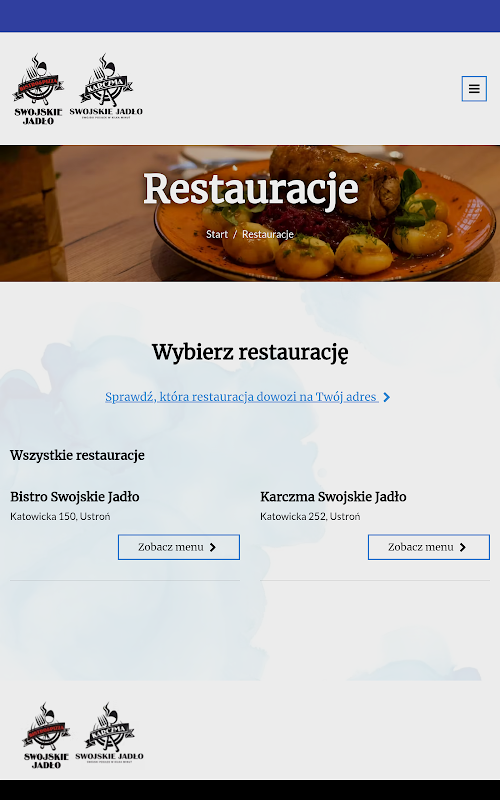Viewport: 500px width, 800px height.
Task: Click the chevron in Karczma's Zobacz menu button
Action: (463, 547)
